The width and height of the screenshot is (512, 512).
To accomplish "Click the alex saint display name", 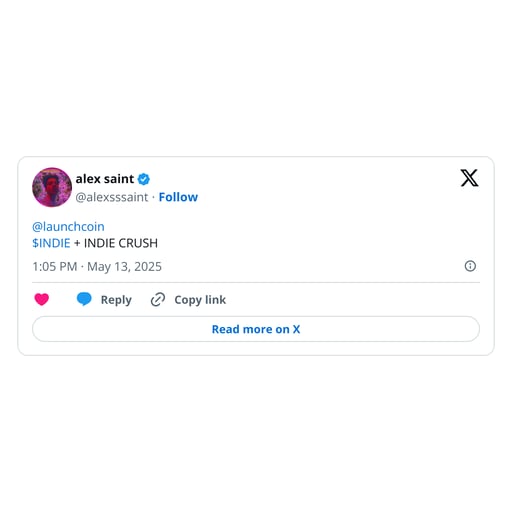I will (105, 179).
